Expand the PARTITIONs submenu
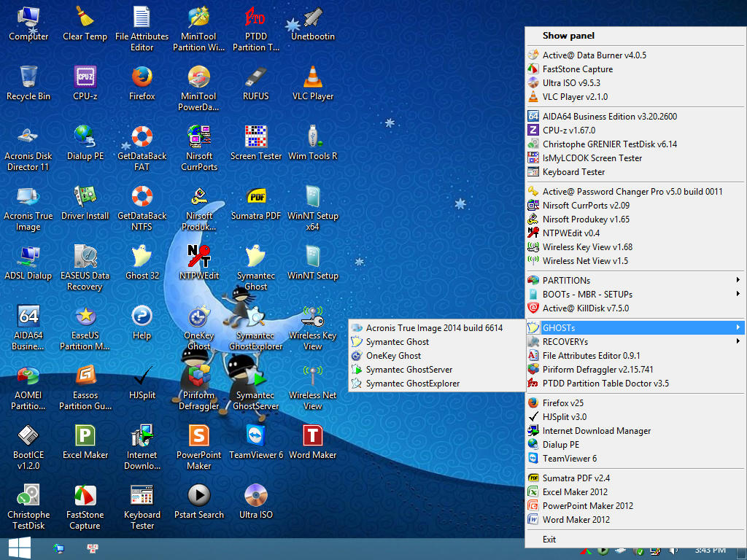This screenshot has width=747, height=560. coord(635,281)
